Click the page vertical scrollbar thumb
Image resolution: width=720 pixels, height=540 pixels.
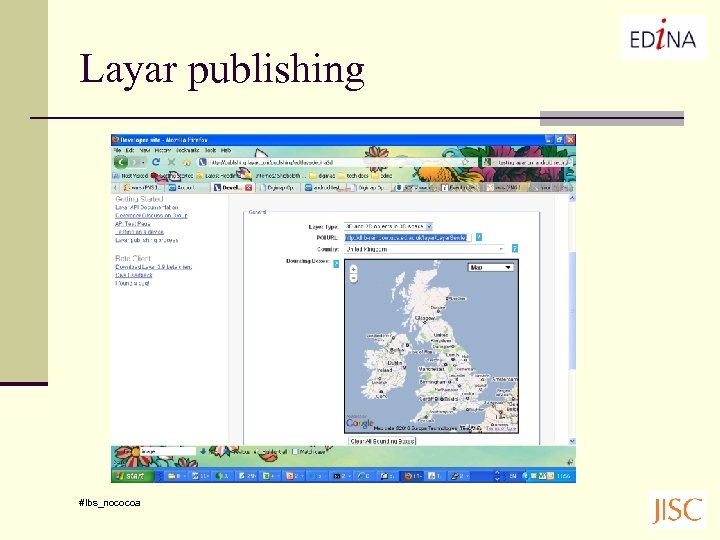(572, 310)
